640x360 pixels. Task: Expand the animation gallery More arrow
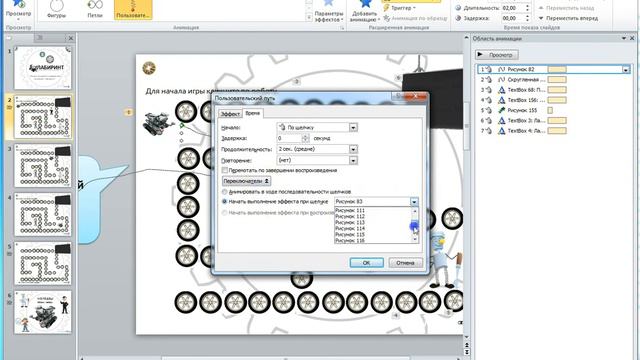(x=309, y=18)
